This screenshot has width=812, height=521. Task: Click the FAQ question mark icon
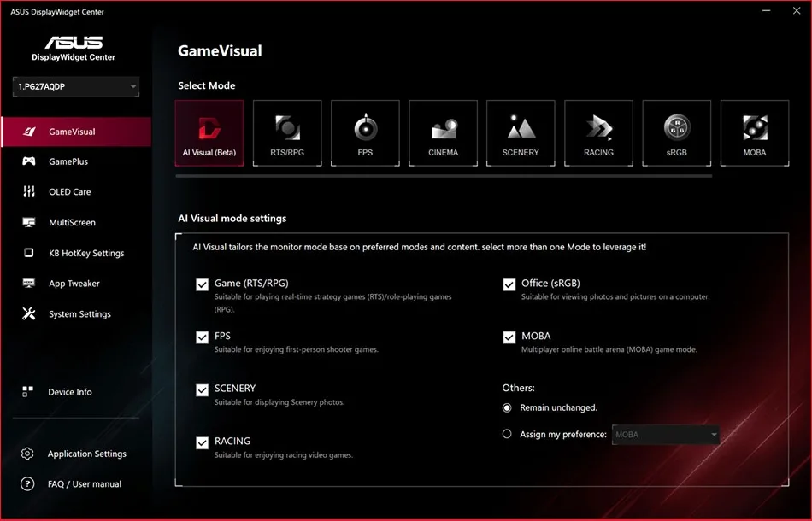(x=27, y=483)
